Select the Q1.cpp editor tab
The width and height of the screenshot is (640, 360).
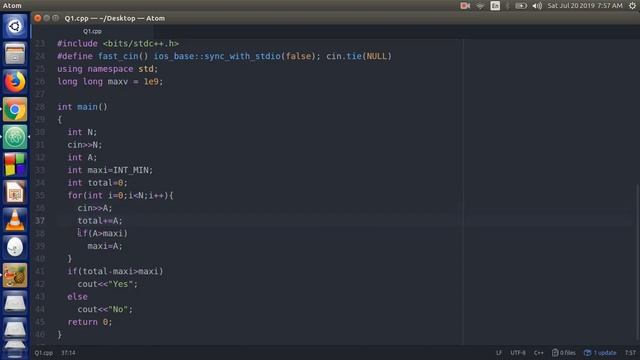click(x=92, y=31)
